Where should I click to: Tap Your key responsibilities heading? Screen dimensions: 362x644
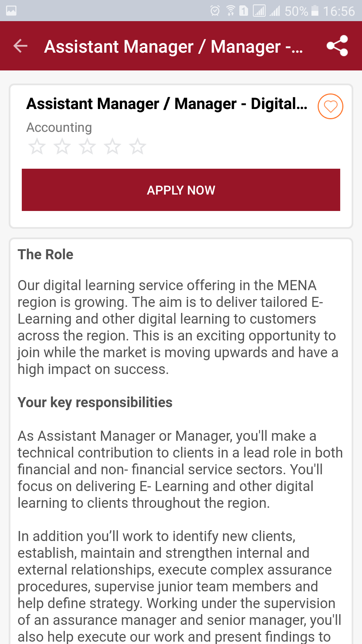[95, 402]
